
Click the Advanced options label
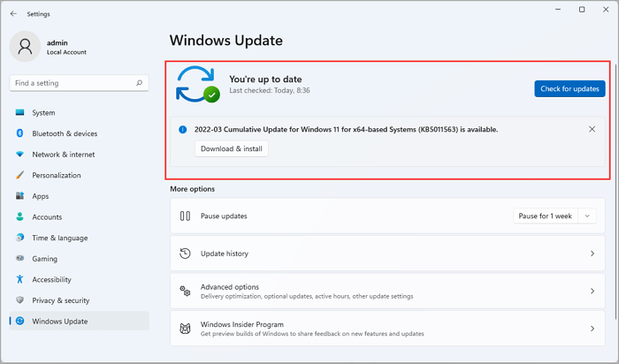pyautogui.click(x=230, y=287)
